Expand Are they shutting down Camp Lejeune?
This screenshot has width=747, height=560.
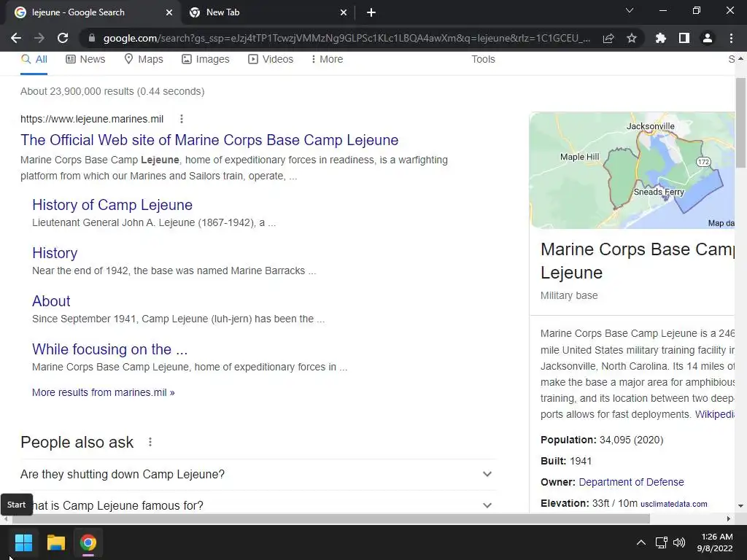coord(258,474)
